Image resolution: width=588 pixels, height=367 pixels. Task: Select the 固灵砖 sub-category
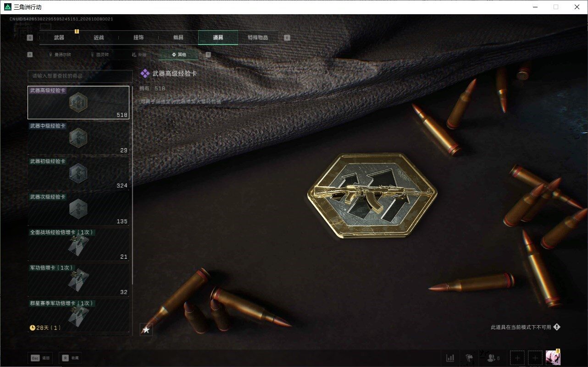99,55
